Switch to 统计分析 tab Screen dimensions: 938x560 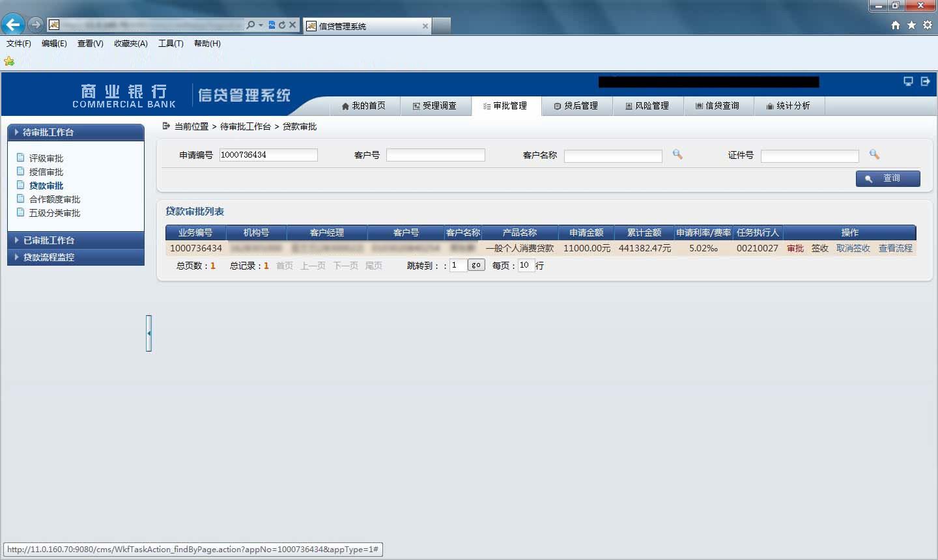pyautogui.click(x=789, y=105)
